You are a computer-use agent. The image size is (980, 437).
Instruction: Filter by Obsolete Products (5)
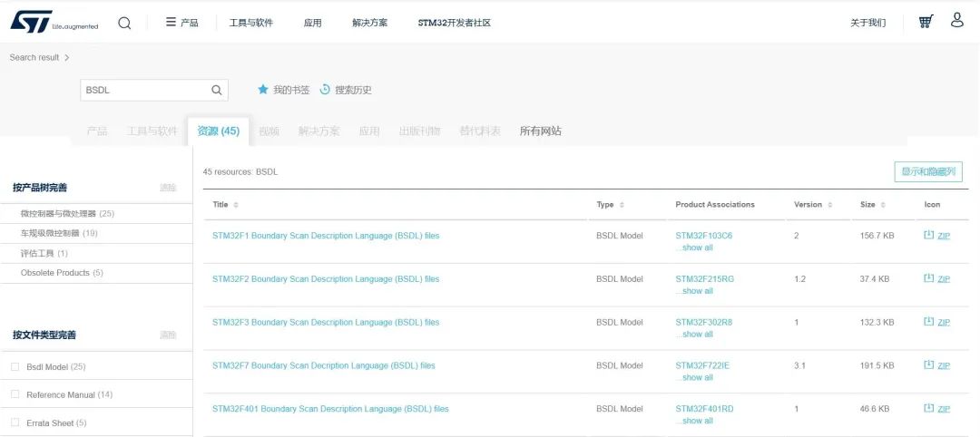(x=62, y=273)
